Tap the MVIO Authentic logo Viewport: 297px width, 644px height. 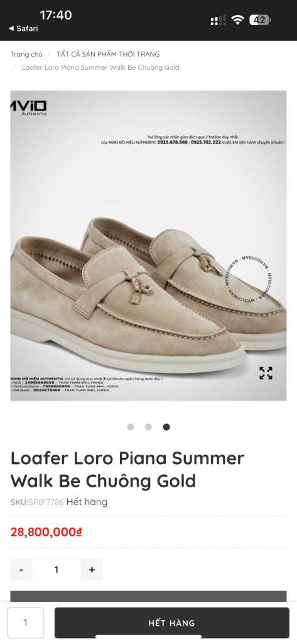point(28,108)
